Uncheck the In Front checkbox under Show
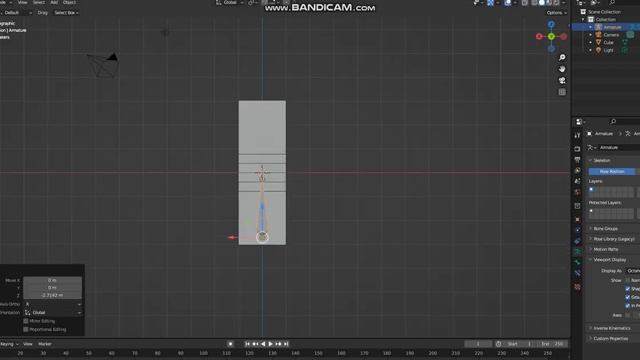640x360 pixels. (628, 306)
